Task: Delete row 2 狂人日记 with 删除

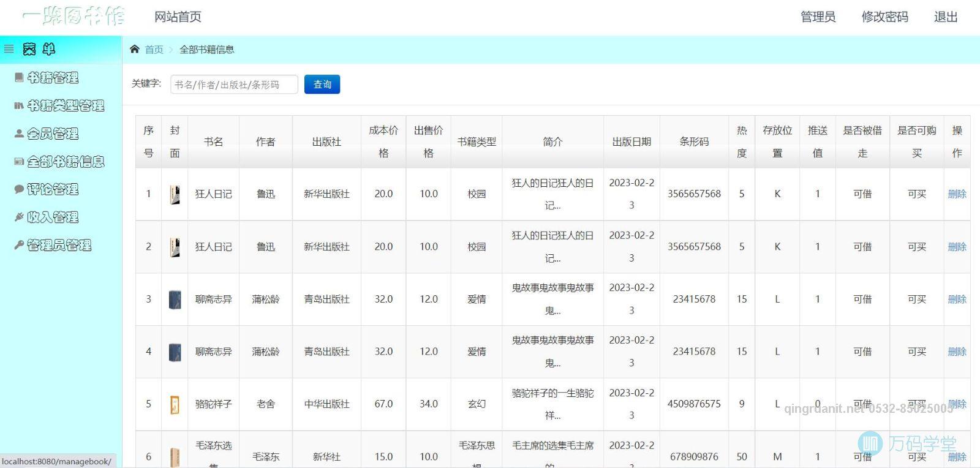Action: pos(957,246)
